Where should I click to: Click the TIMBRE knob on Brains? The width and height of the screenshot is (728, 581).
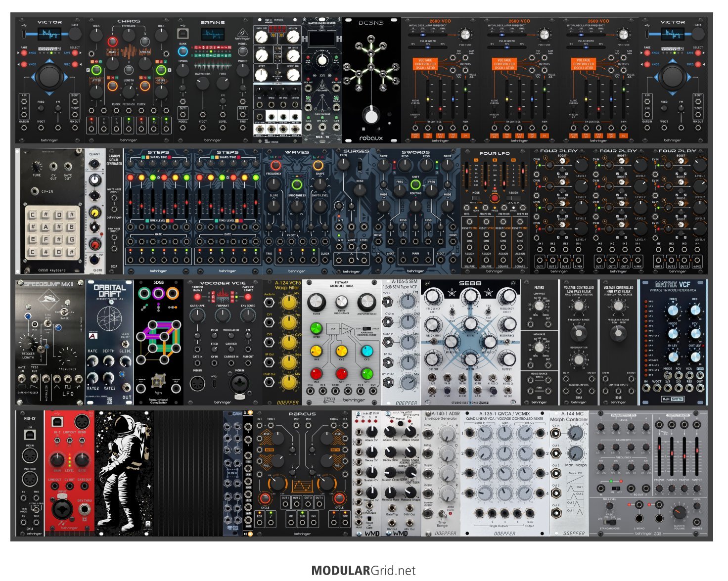click(182, 70)
